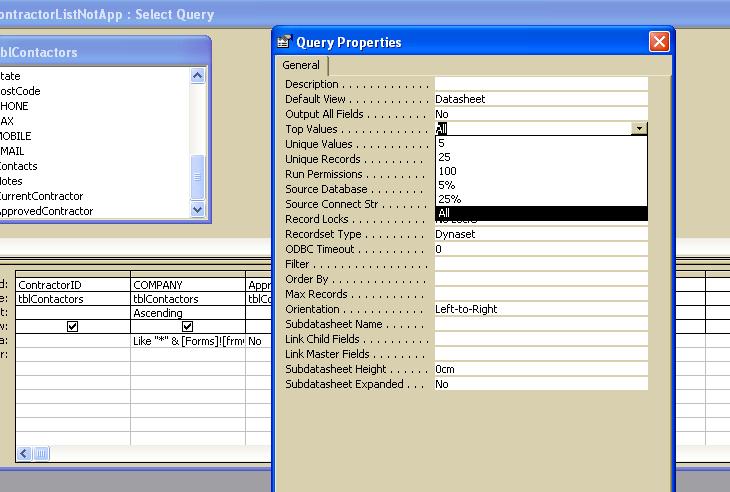This screenshot has height=492, width=730.
Task: Choose 25% from Top Values list
Action: (541, 199)
